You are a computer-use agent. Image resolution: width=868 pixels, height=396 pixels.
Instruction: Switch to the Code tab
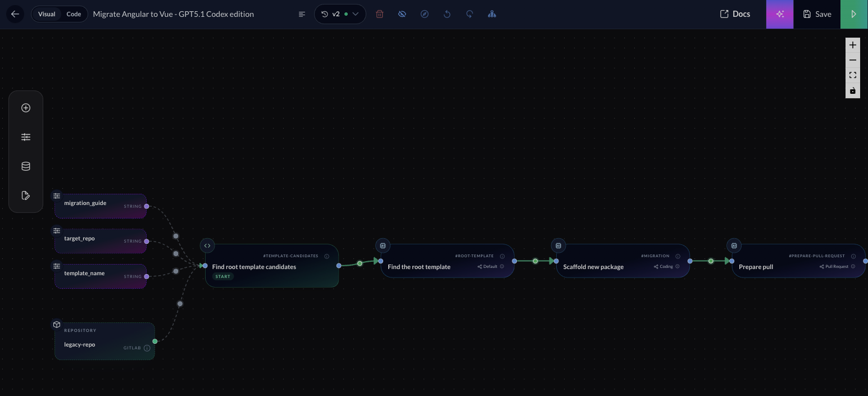click(x=72, y=14)
